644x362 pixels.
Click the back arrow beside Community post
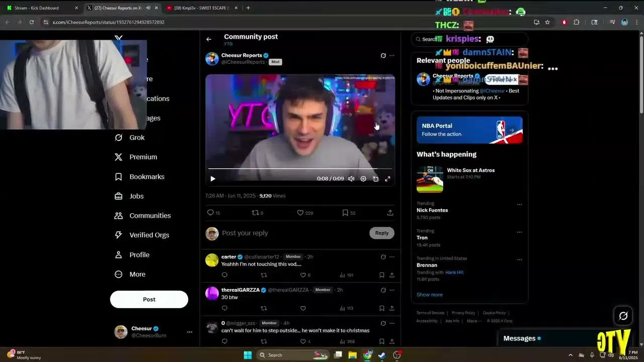209,39
